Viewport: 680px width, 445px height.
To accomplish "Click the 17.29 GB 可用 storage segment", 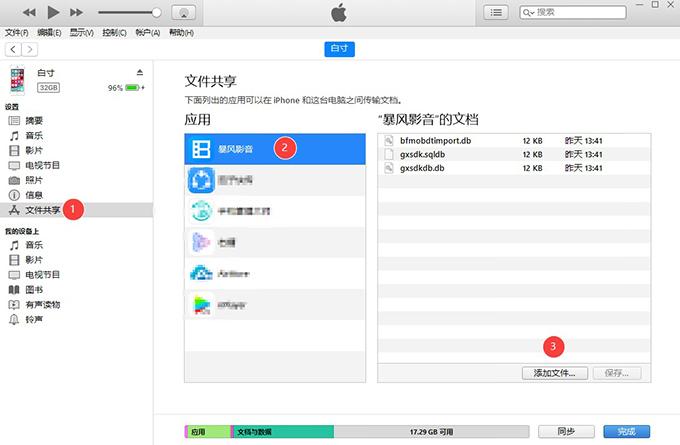I will coord(432,432).
